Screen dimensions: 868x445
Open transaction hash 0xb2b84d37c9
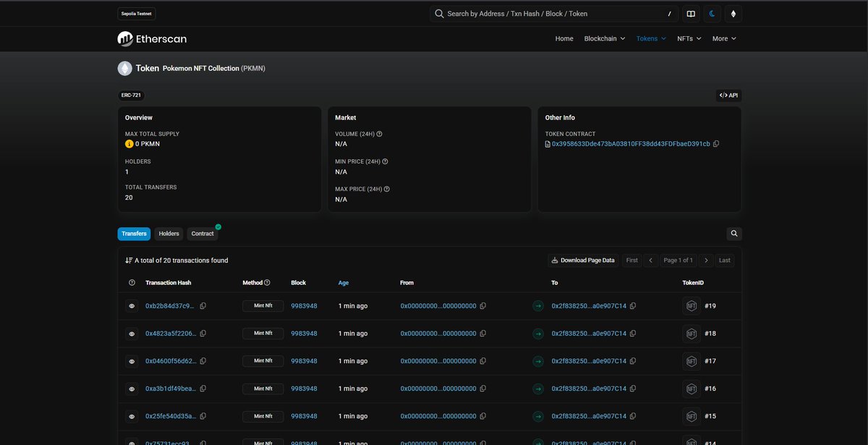pos(170,306)
